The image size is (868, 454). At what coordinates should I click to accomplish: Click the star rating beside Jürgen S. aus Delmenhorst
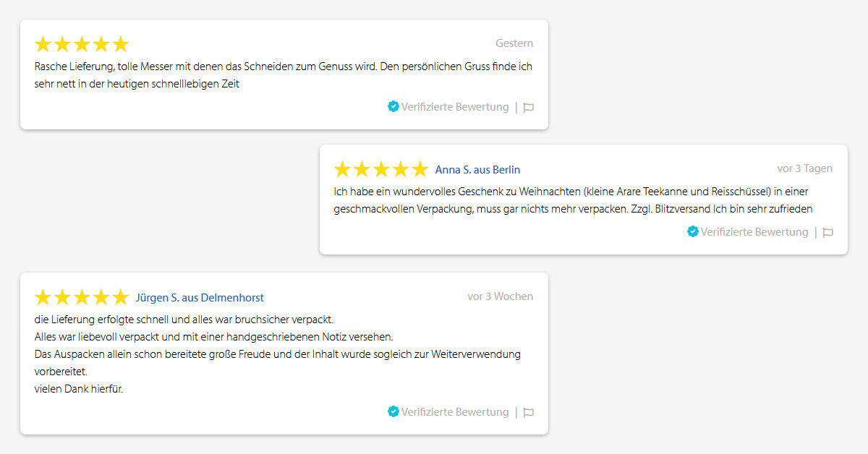pyautogui.click(x=81, y=297)
